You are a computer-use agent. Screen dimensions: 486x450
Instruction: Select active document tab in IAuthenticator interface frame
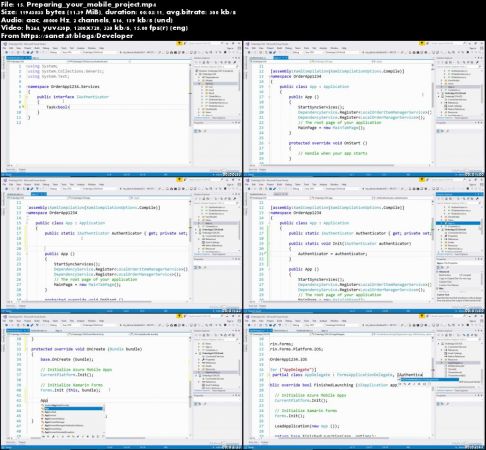18,58
